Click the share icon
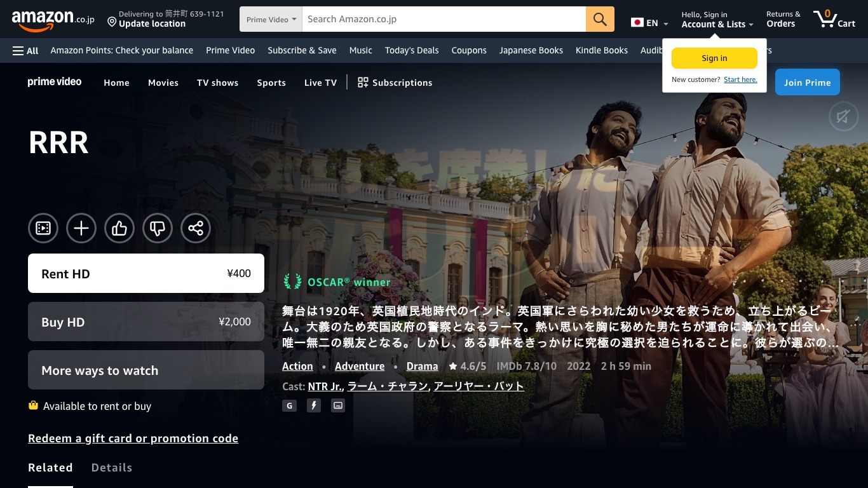The width and height of the screenshot is (868, 488). coord(196,228)
